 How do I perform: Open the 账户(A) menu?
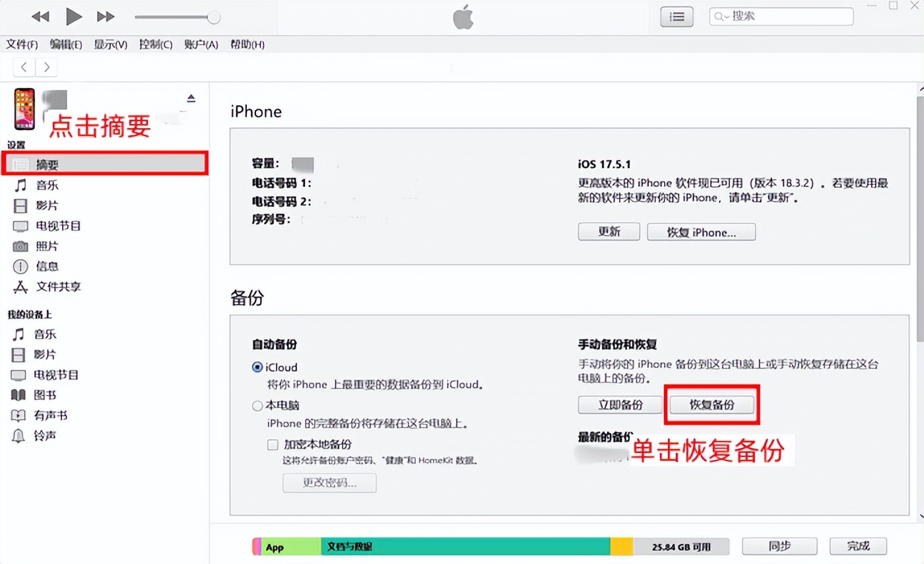click(201, 44)
